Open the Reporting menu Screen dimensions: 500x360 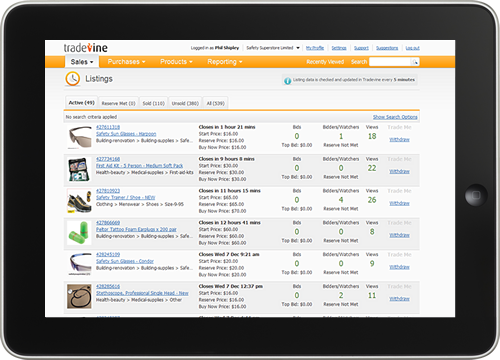(x=225, y=62)
